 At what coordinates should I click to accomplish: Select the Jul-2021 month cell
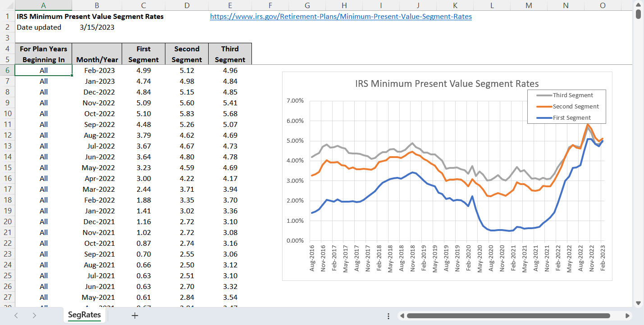[x=97, y=276]
